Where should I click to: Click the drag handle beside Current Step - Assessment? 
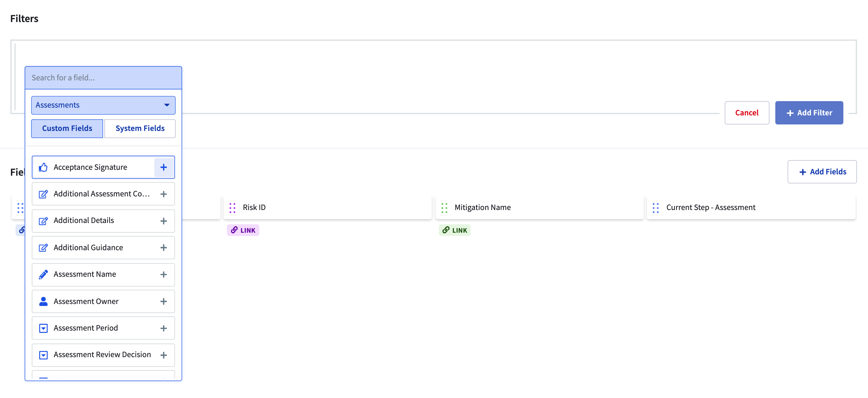656,208
